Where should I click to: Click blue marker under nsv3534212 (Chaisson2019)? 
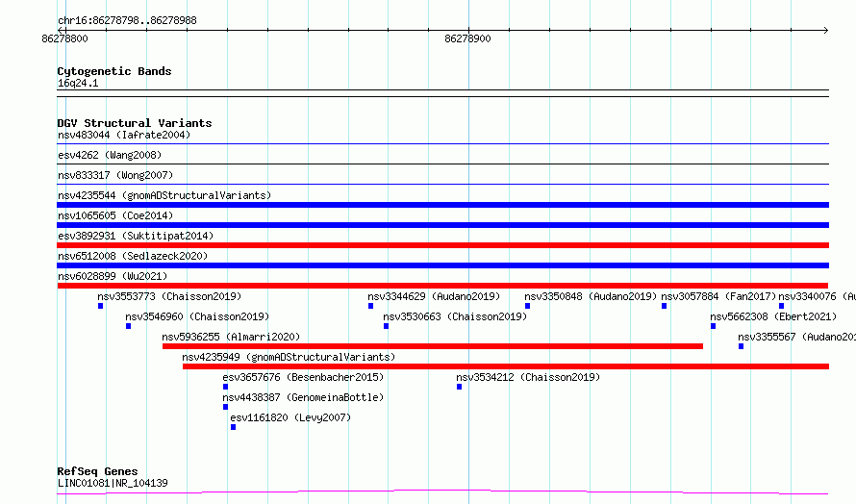[x=459, y=387]
